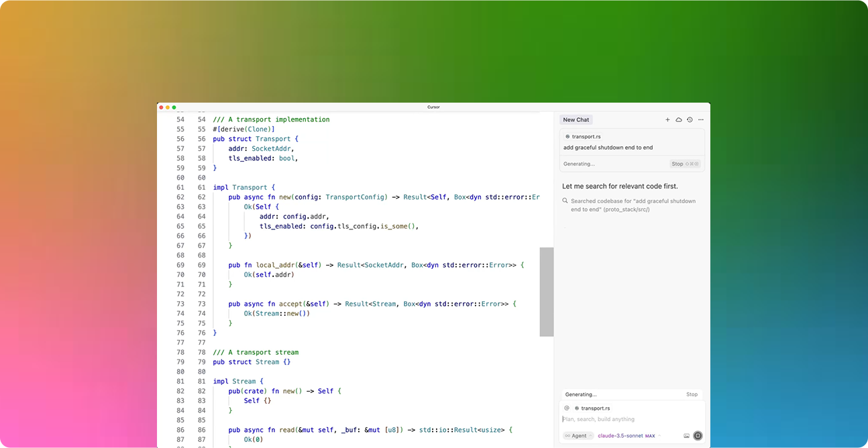
Task: Open the cloud agents icon in chat header
Action: 679,120
